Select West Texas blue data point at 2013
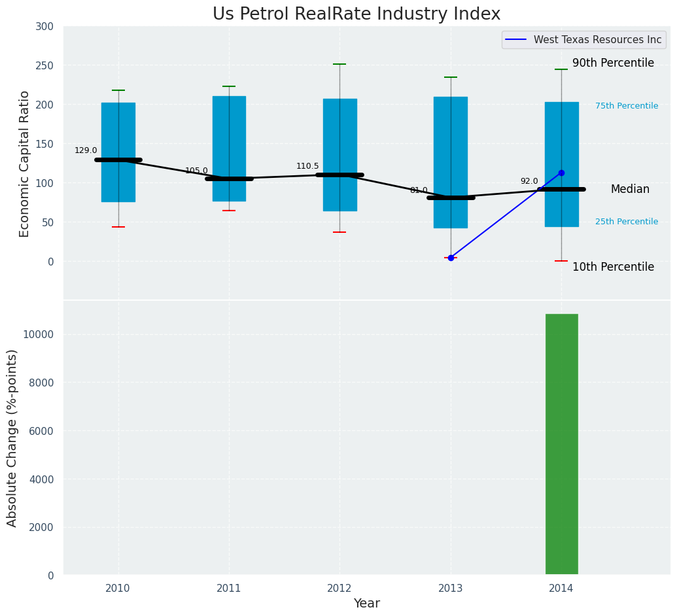The width and height of the screenshot is (677, 616). click(x=451, y=258)
